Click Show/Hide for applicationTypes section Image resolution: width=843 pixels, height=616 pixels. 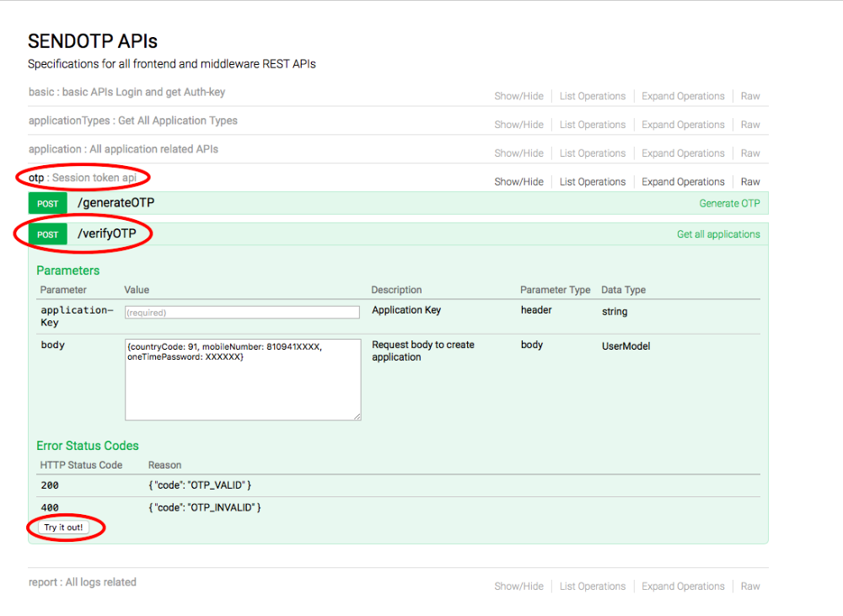coord(518,125)
